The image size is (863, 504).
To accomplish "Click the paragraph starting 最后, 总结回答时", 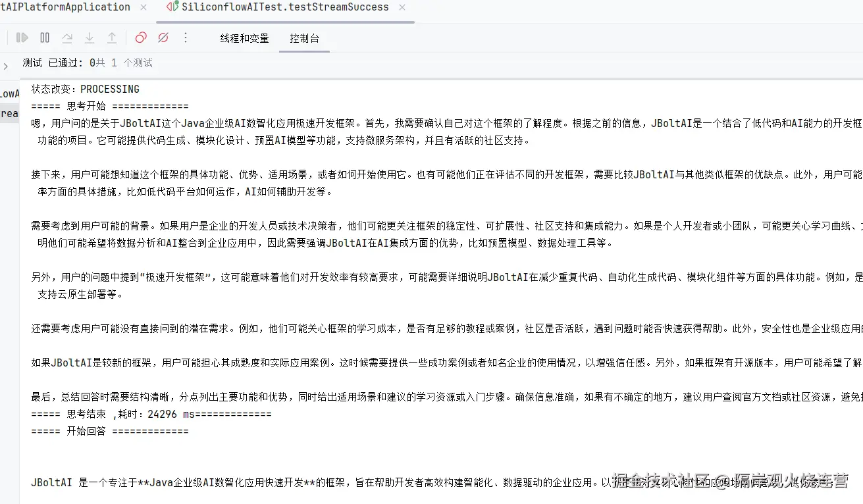I will [447, 397].
